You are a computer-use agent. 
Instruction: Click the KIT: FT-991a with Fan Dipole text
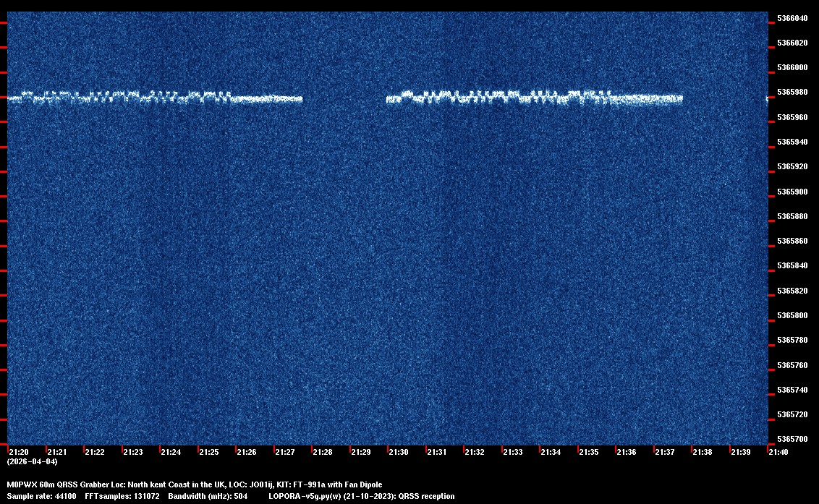coord(330,484)
